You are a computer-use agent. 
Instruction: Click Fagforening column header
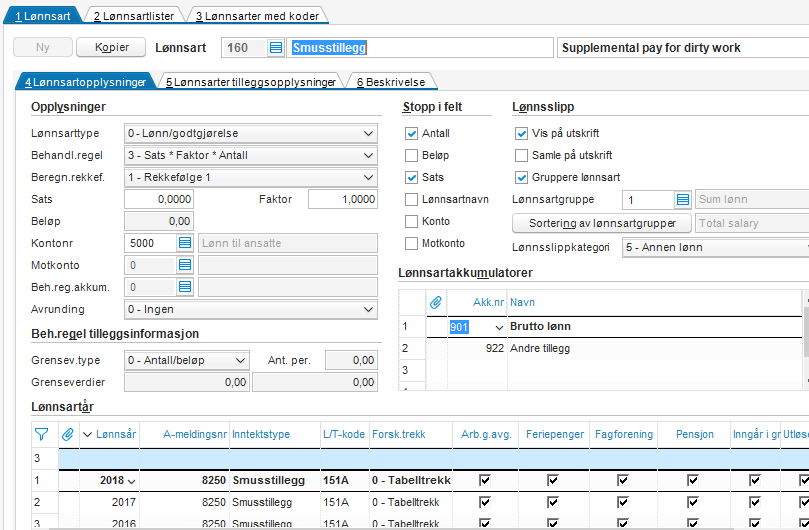pyautogui.click(x=624, y=435)
